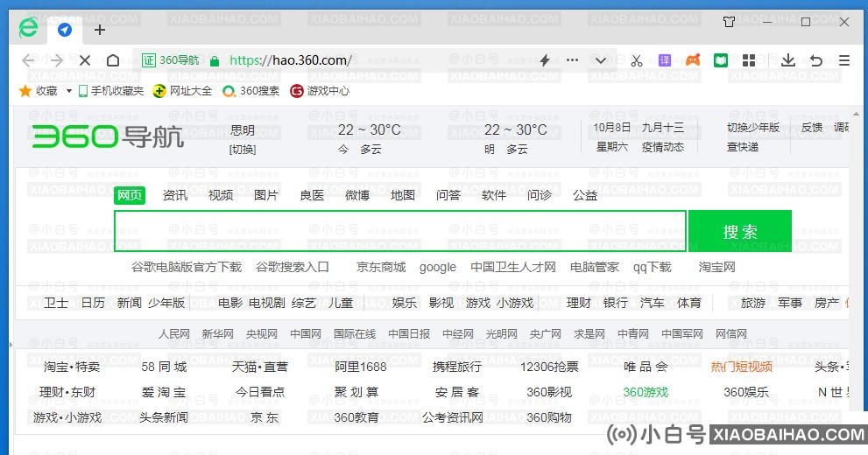Image resolution: width=868 pixels, height=455 pixels.
Task: Open the extensions grid icon
Action: click(x=749, y=60)
